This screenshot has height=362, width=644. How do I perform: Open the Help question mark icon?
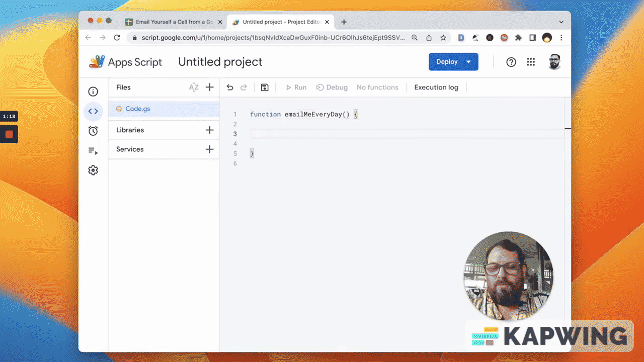pos(511,62)
